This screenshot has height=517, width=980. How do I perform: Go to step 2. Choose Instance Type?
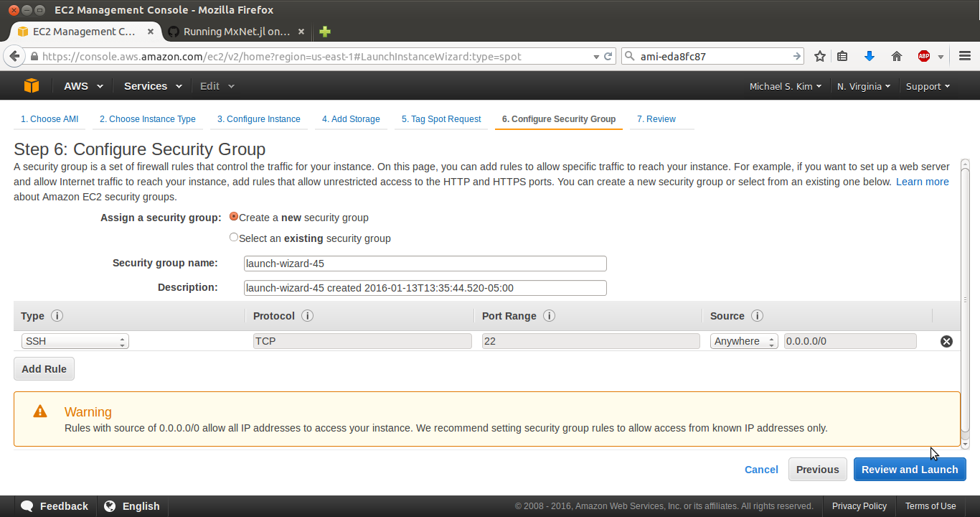(x=148, y=119)
